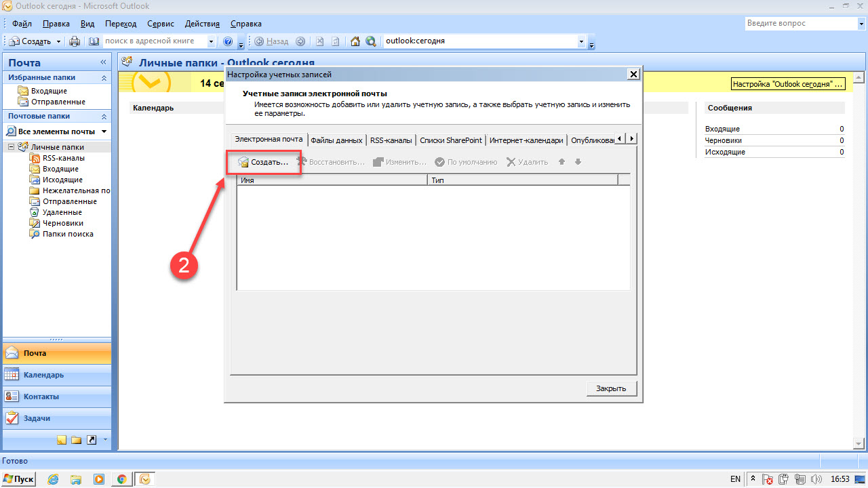Viewport: 868px width, 488px height.
Task: Click the Создать toolbar button in the main window
Action: [x=30, y=41]
